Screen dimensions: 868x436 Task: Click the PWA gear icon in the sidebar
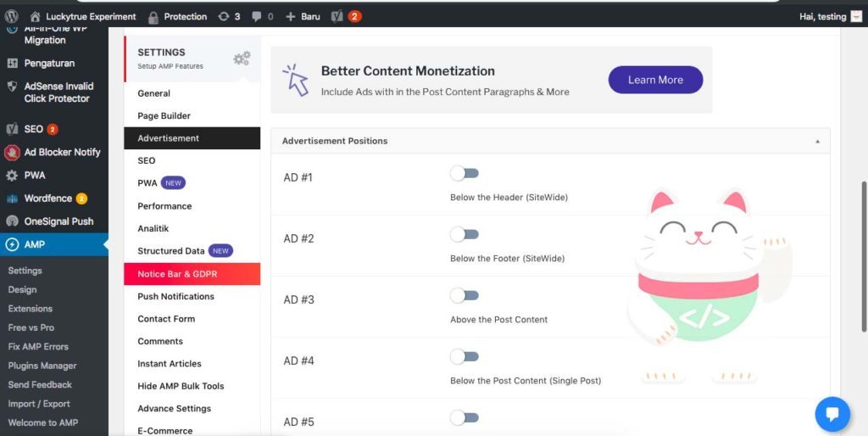pyautogui.click(x=12, y=176)
